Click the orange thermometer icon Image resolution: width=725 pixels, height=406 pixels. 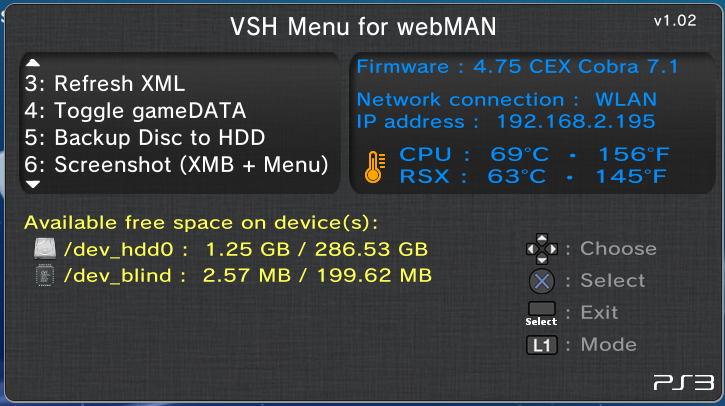click(375, 166)
